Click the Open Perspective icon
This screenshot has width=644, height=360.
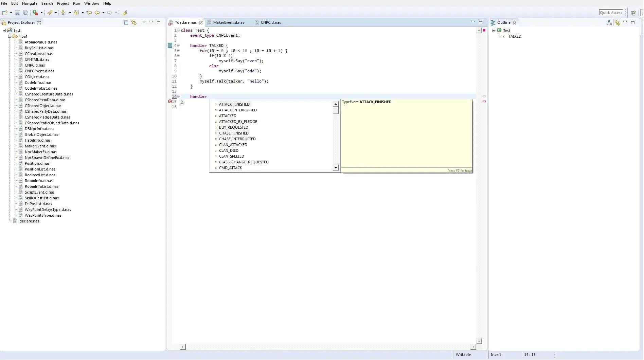(633, 13)
